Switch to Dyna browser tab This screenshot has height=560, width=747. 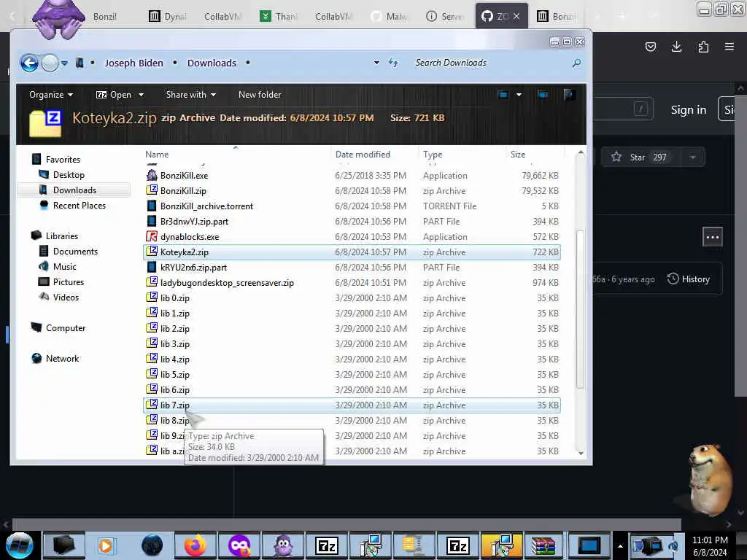pos(168,16)
